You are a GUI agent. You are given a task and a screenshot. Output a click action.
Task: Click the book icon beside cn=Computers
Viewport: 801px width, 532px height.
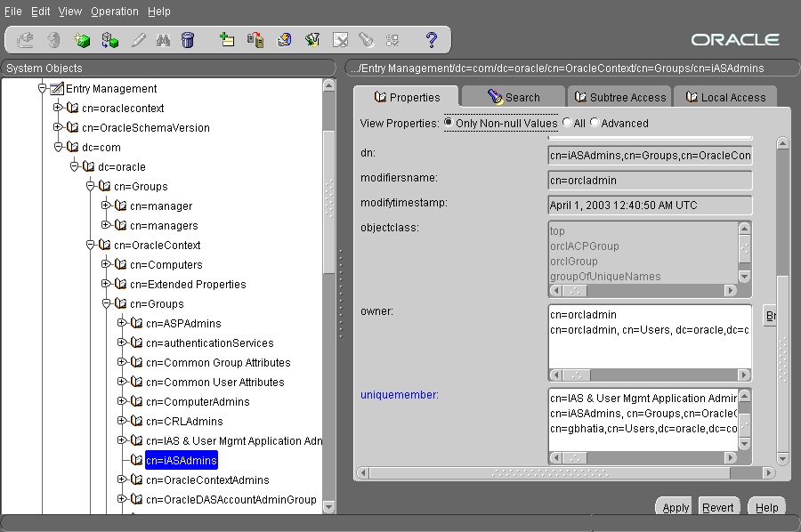(120, 264)
